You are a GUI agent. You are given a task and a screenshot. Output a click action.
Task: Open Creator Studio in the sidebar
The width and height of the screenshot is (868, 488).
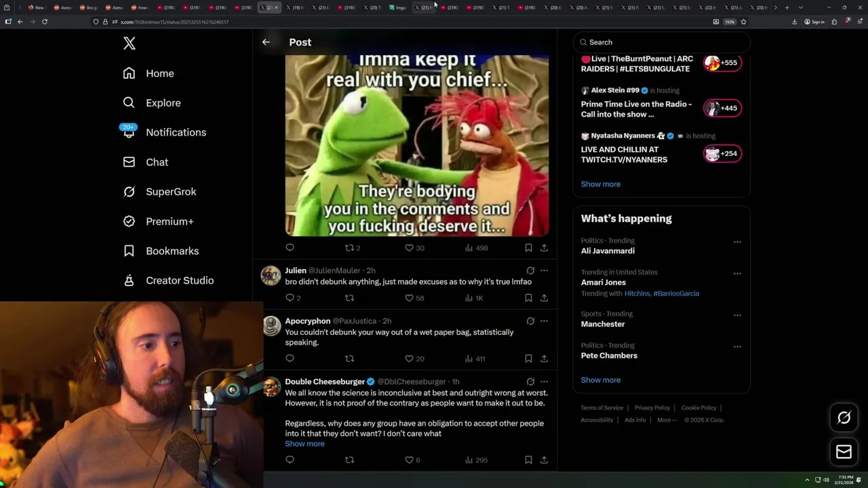click(168, 281)
